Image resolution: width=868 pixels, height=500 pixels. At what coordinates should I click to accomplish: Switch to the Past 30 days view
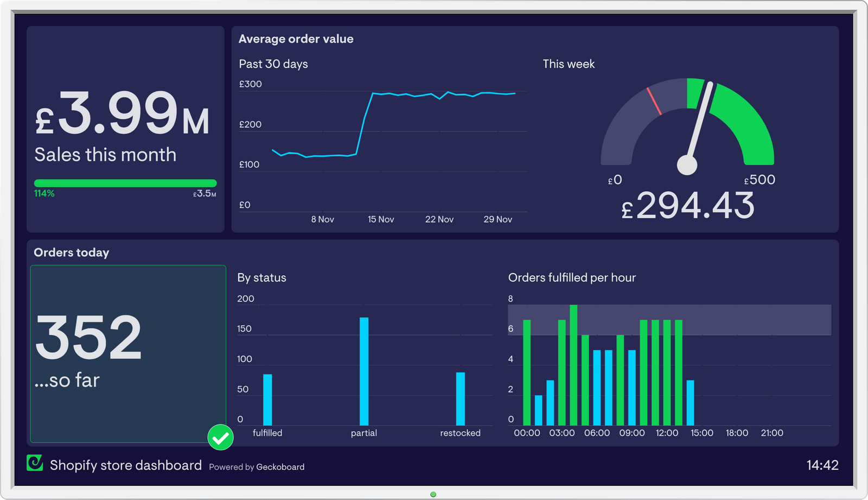pyautogui.click(x=273, y=64)
